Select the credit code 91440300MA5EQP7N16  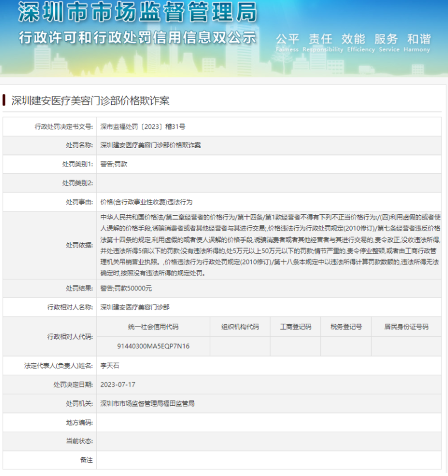[153, 346]
